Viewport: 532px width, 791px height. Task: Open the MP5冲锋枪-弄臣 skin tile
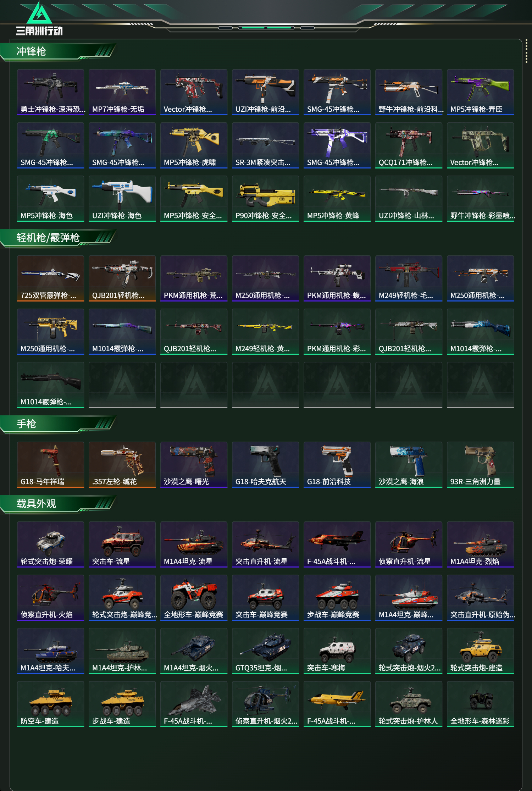(x=480, y=92)
